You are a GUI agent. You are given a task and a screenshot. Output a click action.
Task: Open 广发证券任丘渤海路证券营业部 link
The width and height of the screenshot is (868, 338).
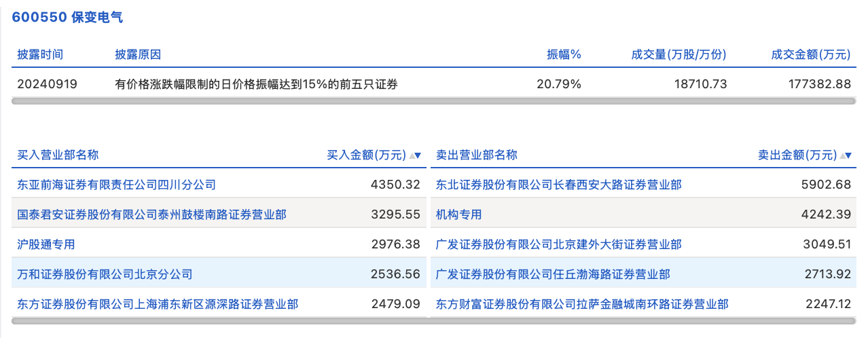coord(553,274)
